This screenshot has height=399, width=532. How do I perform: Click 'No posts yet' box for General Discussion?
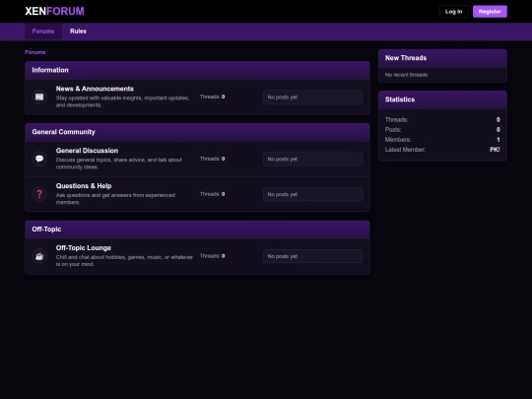point(313,160)
